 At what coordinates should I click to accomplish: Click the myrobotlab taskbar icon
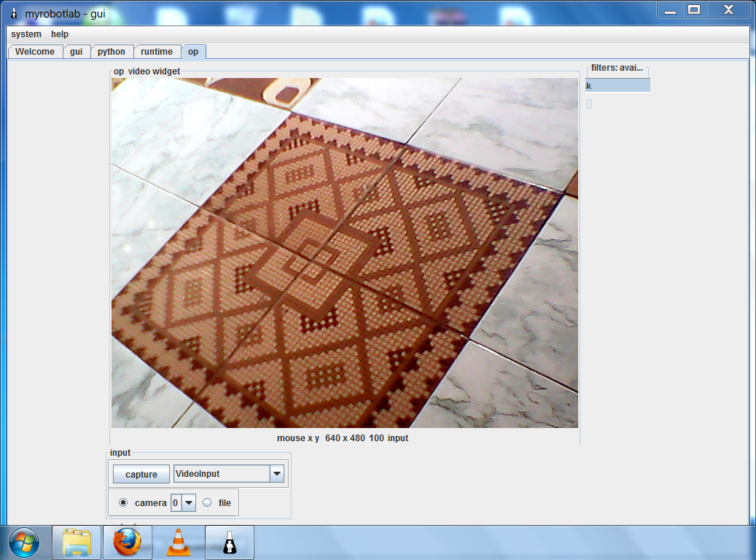tap(230, 542)
